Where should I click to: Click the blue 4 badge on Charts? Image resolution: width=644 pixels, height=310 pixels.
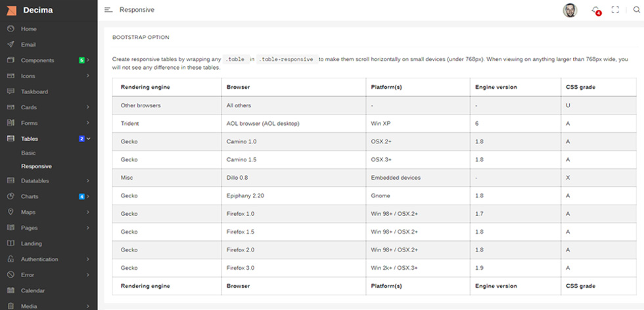81,197
